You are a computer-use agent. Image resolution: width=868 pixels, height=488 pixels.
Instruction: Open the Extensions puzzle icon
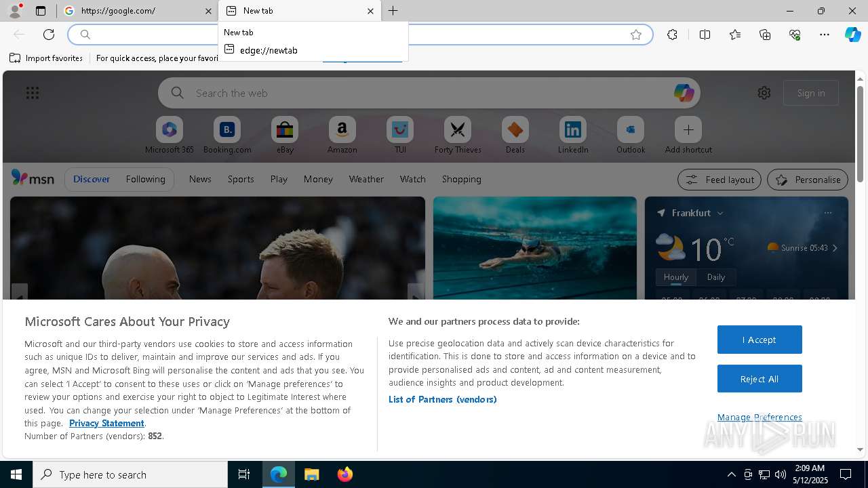point(672,35)
